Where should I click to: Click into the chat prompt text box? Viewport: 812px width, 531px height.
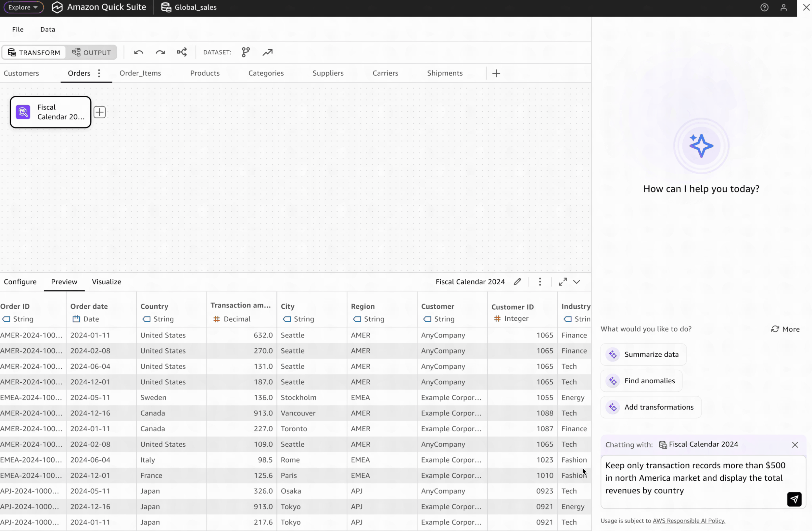click(692, 478)
